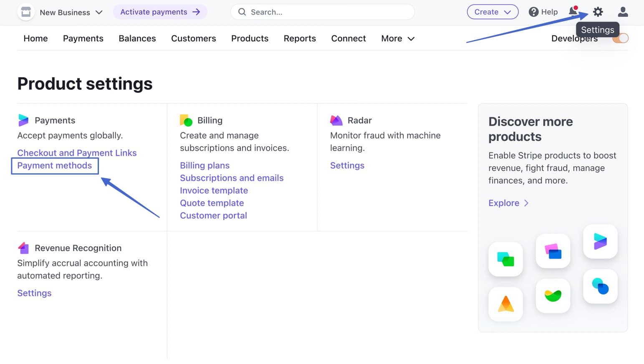This screenshot has height=364, width=644.
Task: Expand the More navigation dropdown
Action: click(x=397, y=38)
